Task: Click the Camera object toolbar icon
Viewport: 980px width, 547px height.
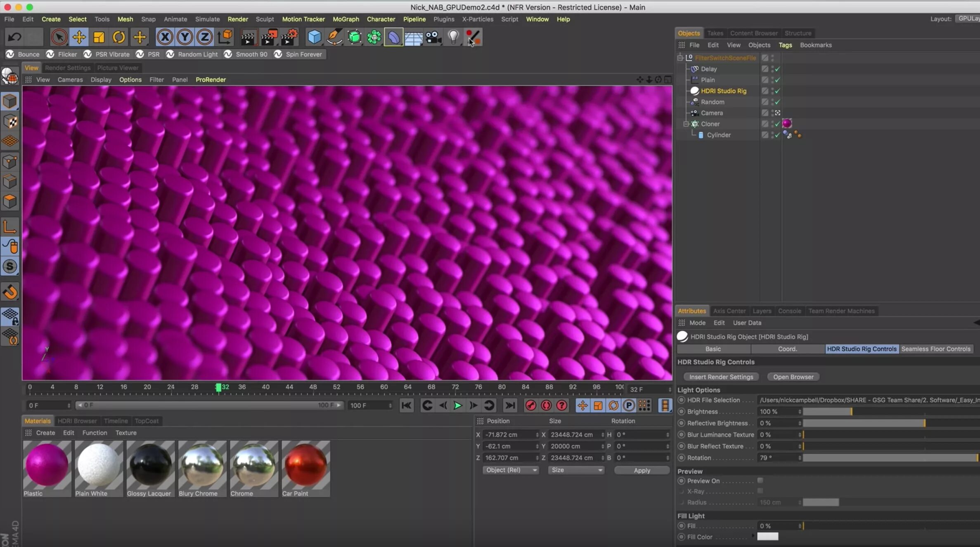Action: click(x=433, y=37)
